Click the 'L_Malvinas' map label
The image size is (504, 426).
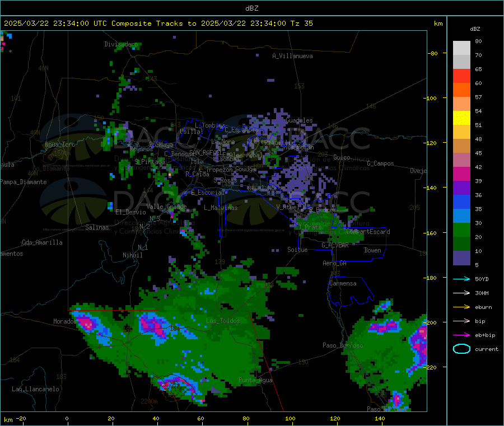tap(221, 208)
